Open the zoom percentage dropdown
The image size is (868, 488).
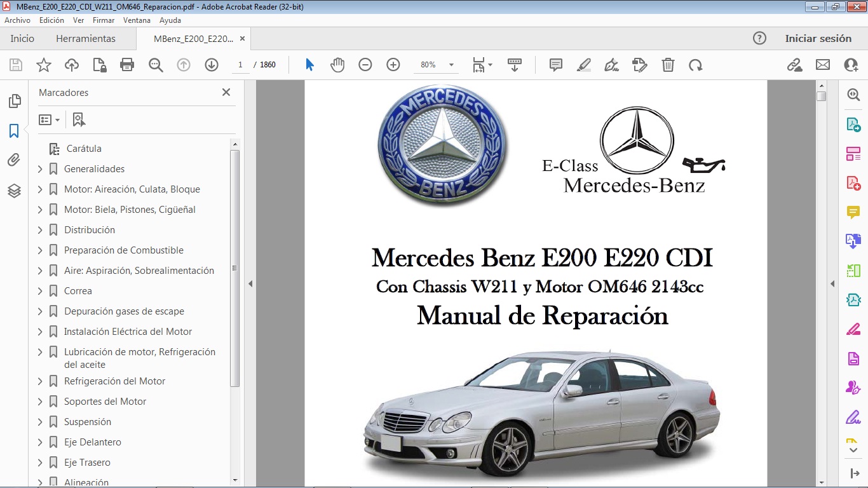(451, 64)
